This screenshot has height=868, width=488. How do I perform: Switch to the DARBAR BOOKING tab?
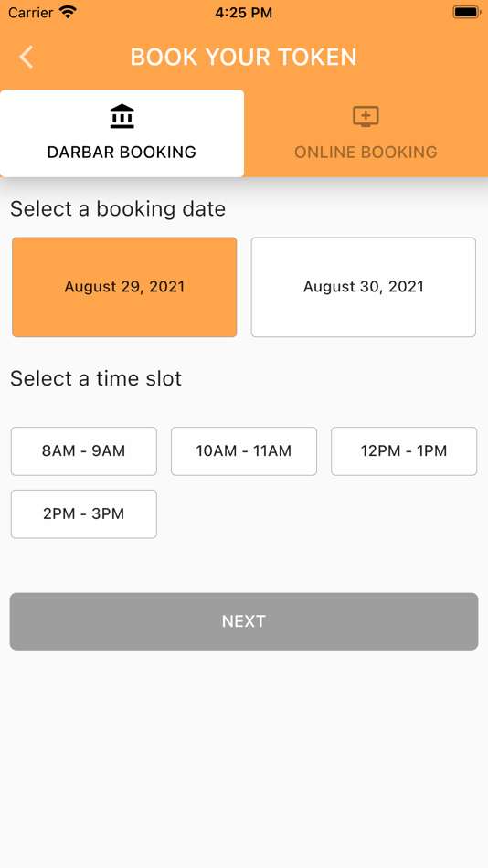tap(122, 133)
